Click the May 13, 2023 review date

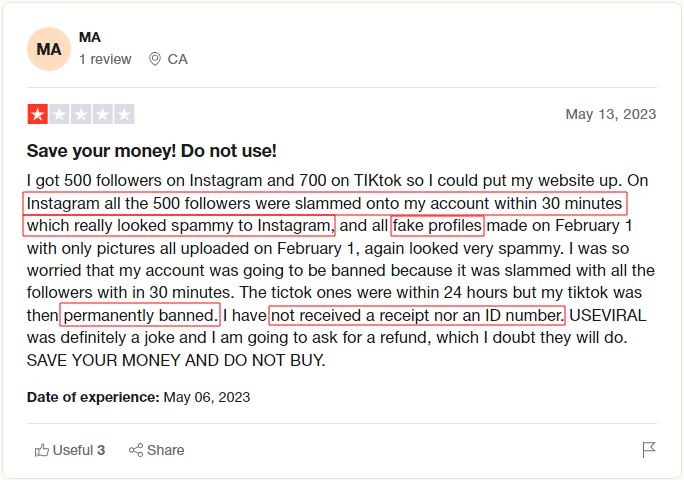click(610, 114)
